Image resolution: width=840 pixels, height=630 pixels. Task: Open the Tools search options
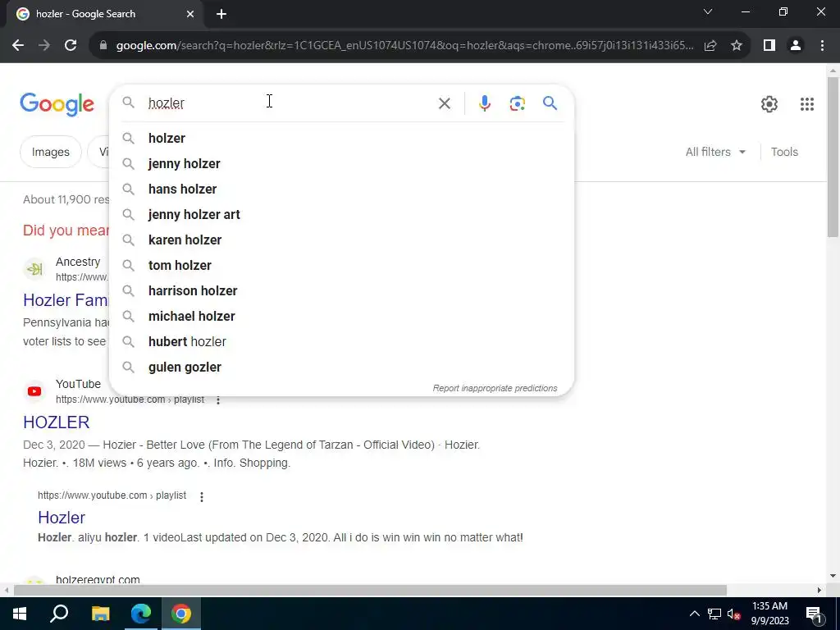click(x=784, y=152)
